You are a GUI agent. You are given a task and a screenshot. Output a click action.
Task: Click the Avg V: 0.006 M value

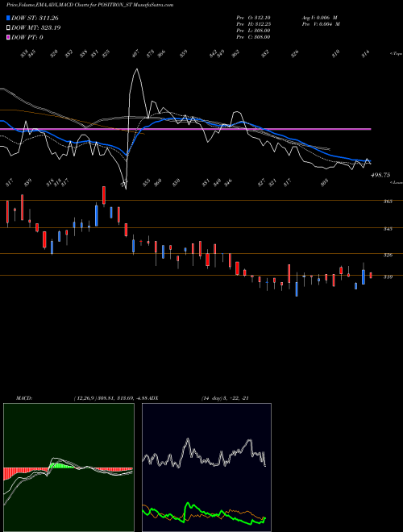click(319, 18)
